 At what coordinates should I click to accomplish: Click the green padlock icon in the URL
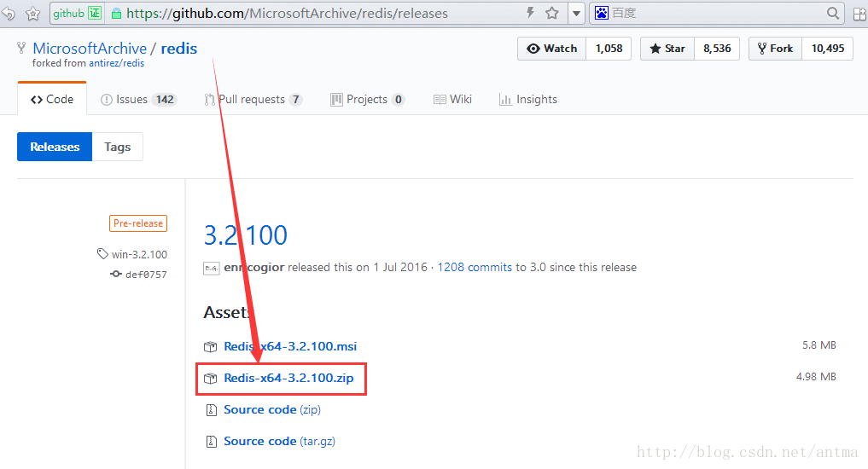(116, 14)
